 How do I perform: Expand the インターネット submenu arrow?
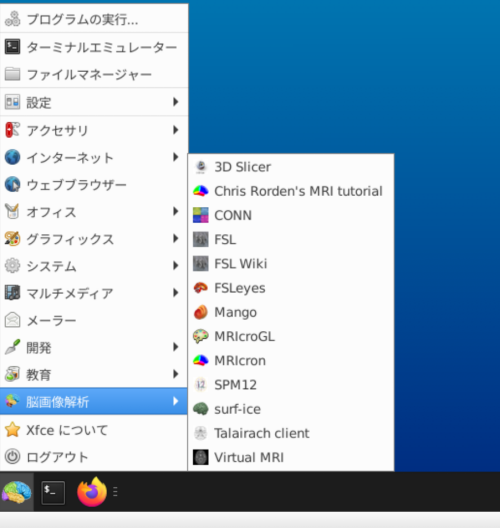click(175, 157)
